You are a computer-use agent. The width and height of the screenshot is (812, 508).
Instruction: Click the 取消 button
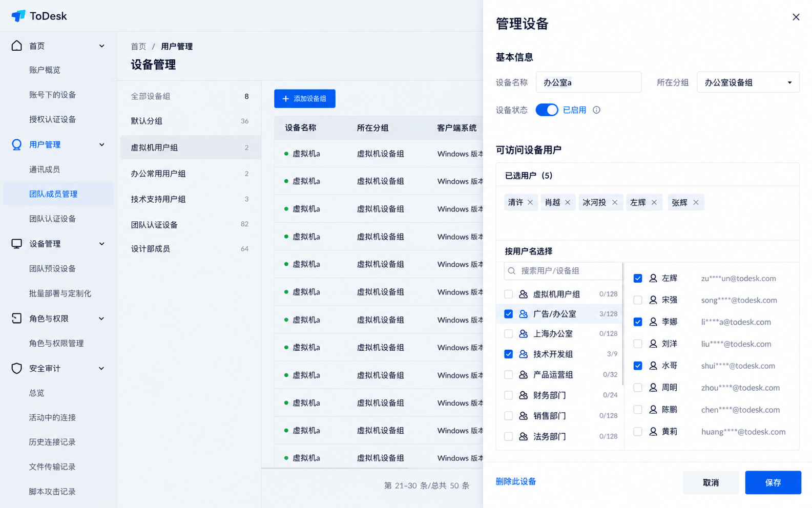tap(711, 482)
